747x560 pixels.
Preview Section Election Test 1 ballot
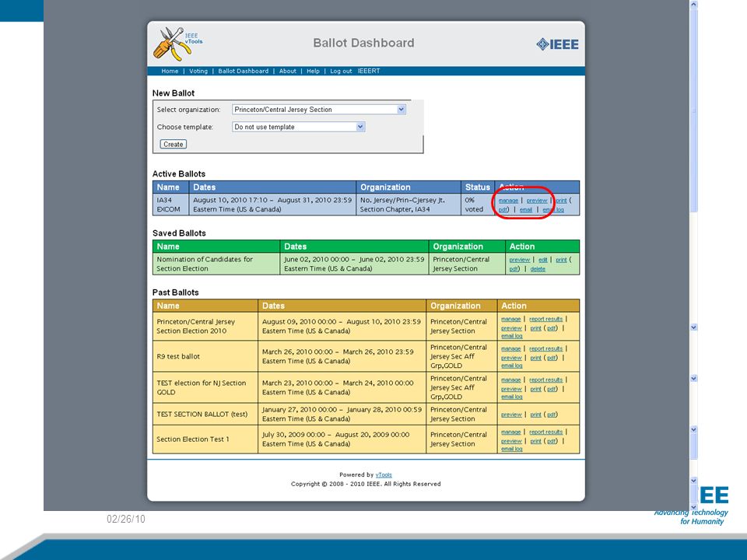pyautogui.click(x=511, y=442)
